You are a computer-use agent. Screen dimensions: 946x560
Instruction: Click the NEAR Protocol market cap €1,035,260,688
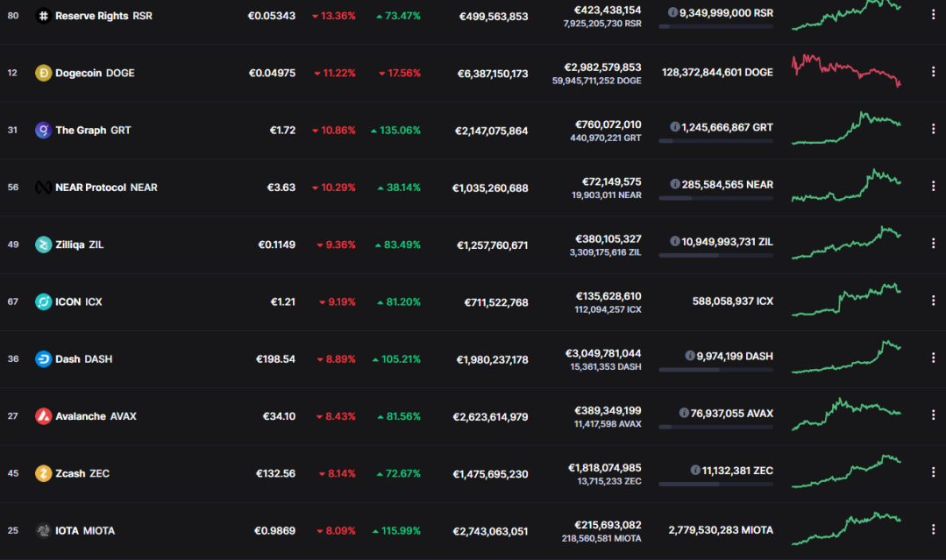coord(490,188)
